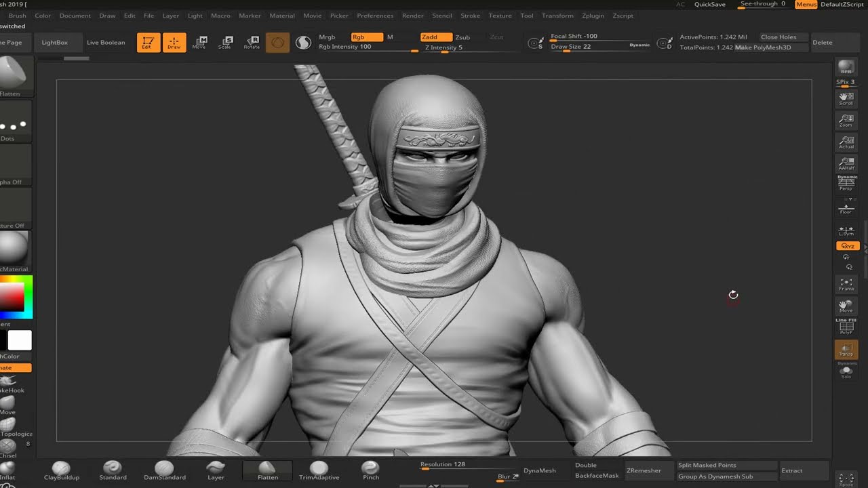Click the Live Boolean button
This screenshot has height=488, width=868.
tap(106, 43)
